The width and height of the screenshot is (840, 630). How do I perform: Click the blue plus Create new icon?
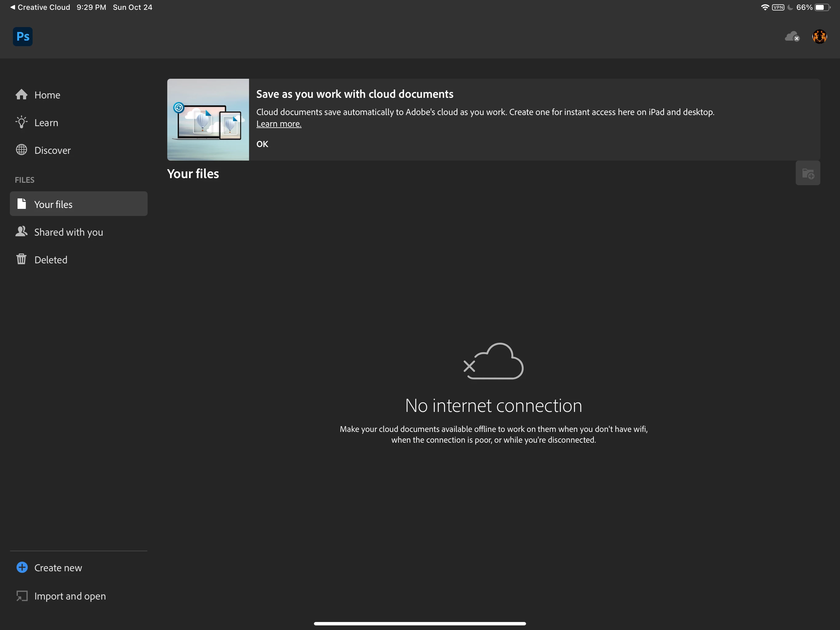(x=22, y=567)
